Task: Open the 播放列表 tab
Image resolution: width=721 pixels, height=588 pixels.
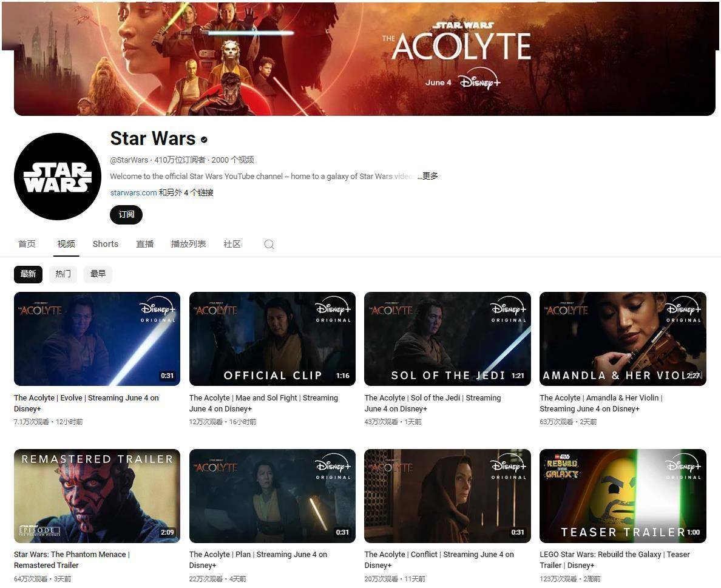Action: (189, 244)
